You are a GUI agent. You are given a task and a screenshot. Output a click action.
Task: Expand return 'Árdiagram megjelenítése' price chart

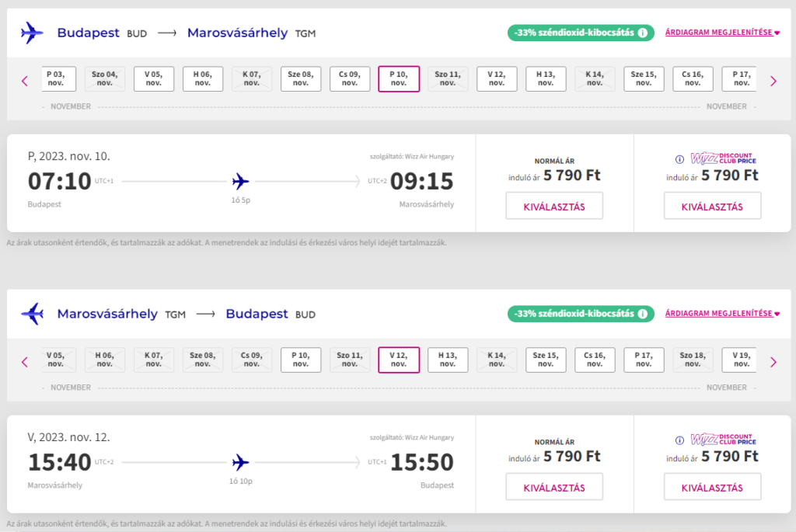722,314
